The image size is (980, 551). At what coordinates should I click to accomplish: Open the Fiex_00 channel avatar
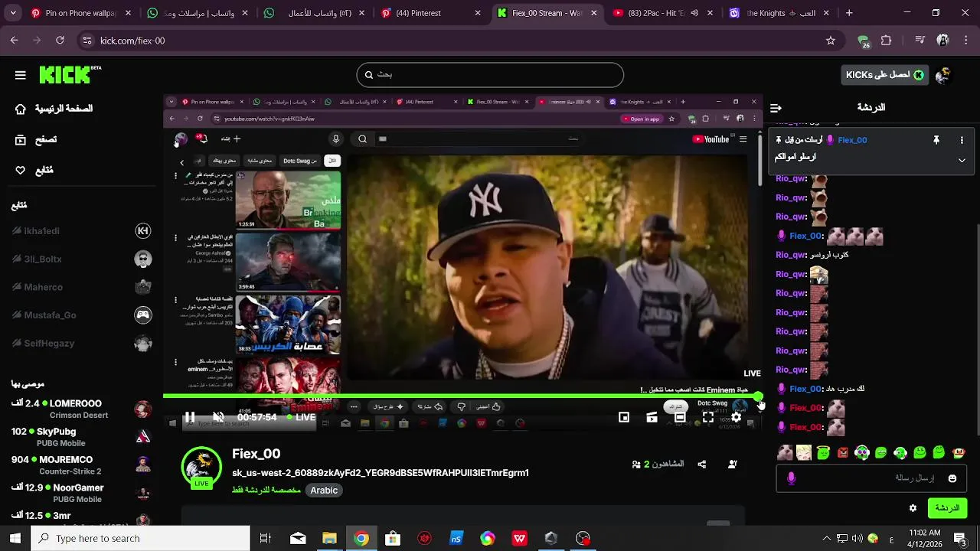tap(201, 467)
